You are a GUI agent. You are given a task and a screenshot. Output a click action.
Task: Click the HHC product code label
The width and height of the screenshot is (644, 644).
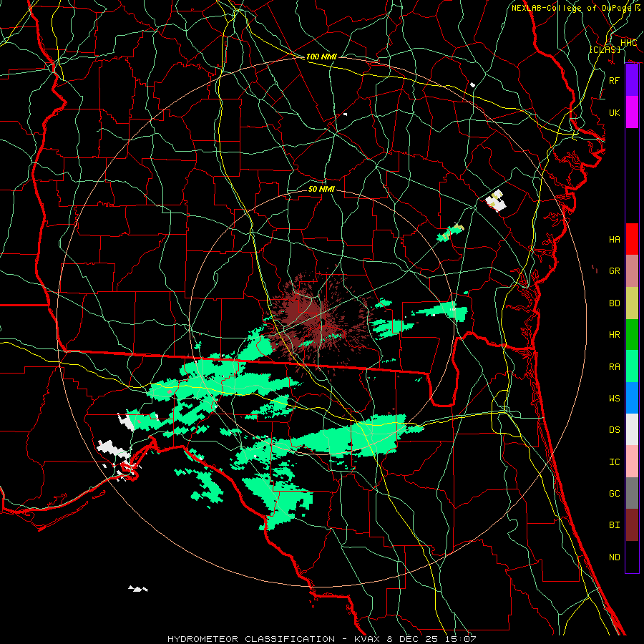point(629,43)
